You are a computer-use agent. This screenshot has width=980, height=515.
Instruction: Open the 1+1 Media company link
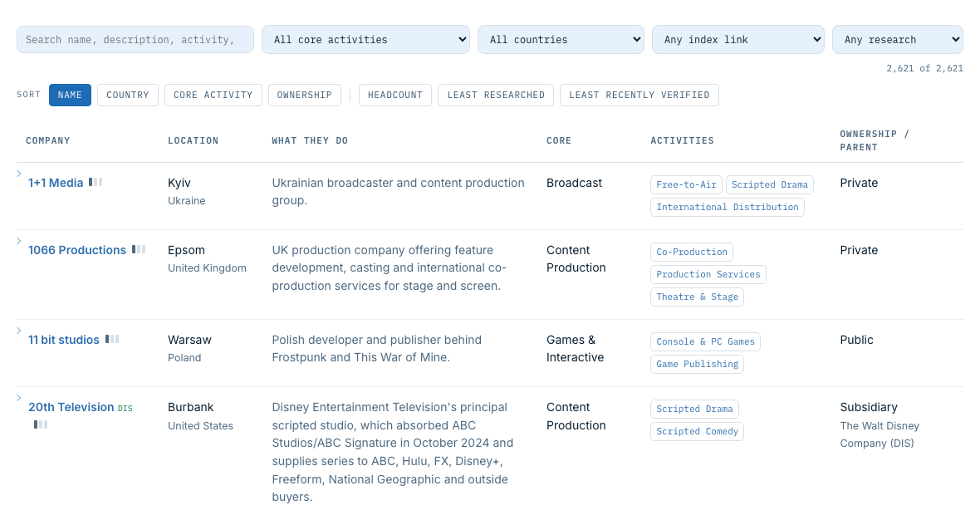tap(56, 183)
